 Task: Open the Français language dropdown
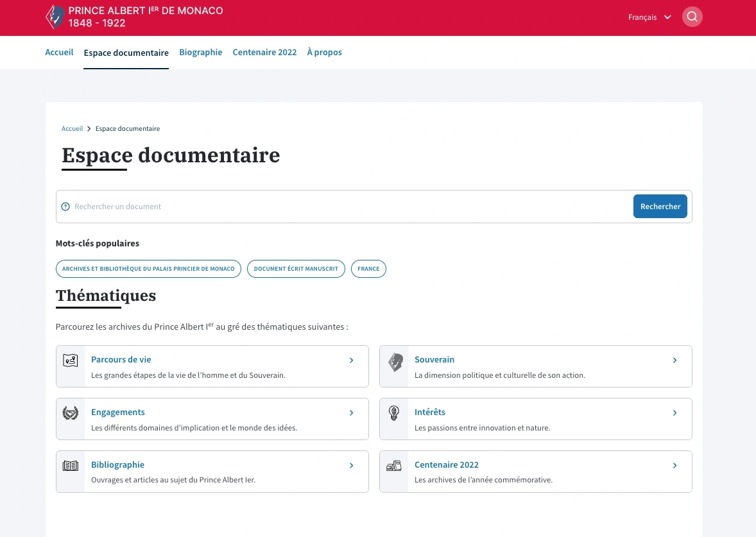[x=649, y=17]
